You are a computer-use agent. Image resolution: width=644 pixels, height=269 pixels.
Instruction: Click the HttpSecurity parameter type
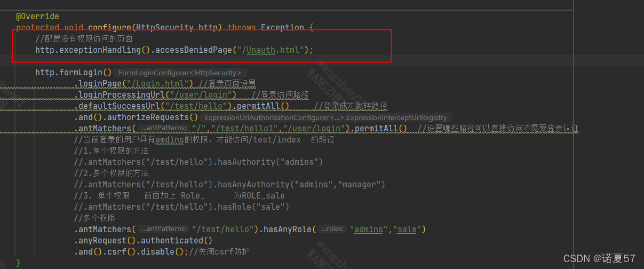[x=164, y=28]
